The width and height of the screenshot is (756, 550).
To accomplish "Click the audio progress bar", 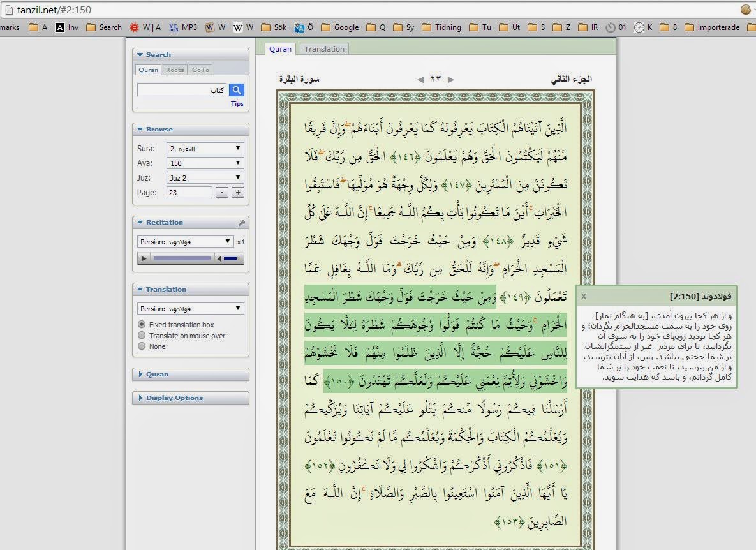I will point(182,259).
